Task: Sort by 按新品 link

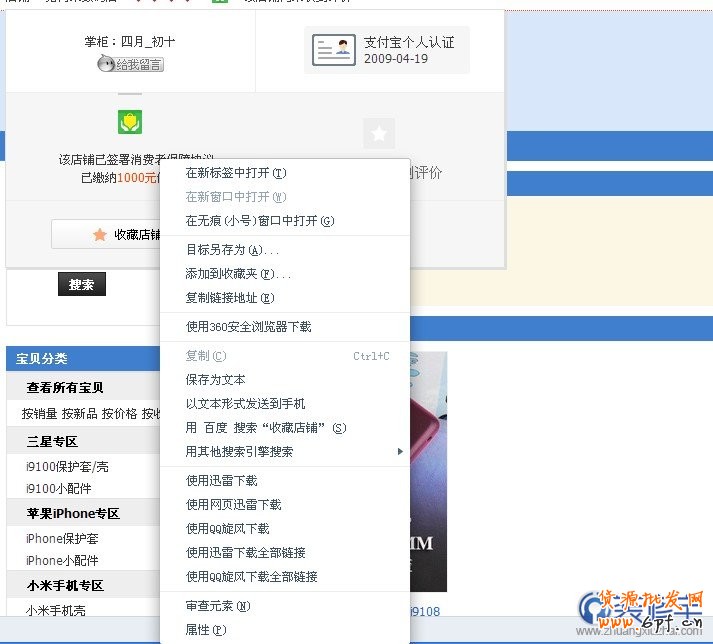Action: pyautogui.click(x=80, y=414)
